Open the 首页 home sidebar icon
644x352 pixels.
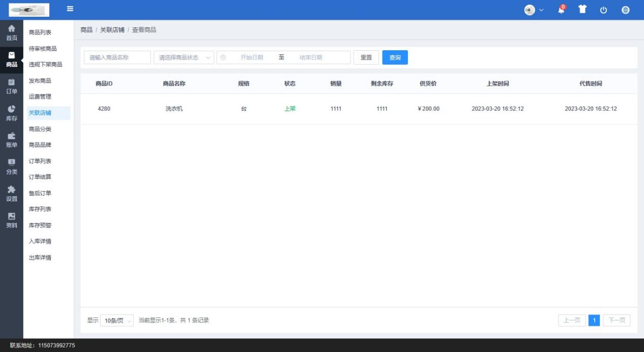(x=11, y=33)
